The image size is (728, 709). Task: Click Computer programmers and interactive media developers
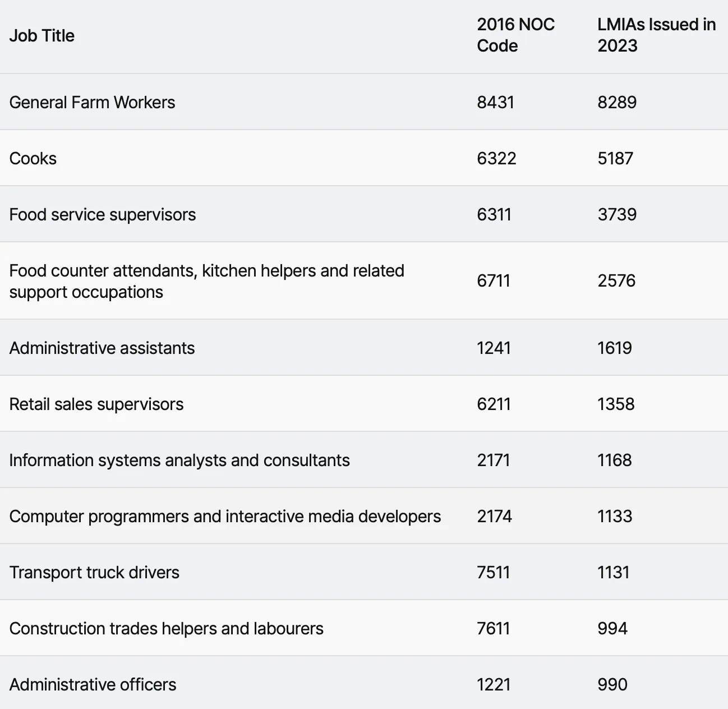(x=225, y=516)
